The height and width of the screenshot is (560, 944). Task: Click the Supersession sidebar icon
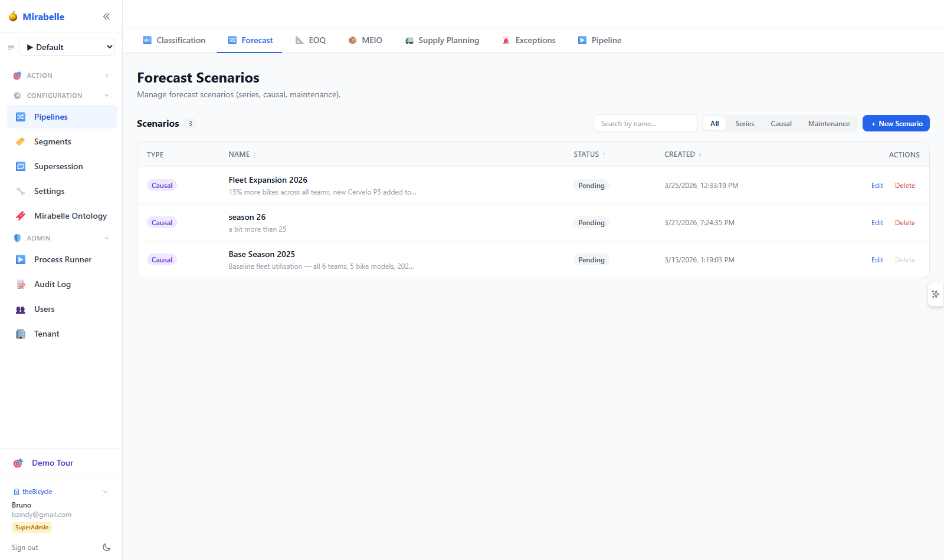pos(21,166)
